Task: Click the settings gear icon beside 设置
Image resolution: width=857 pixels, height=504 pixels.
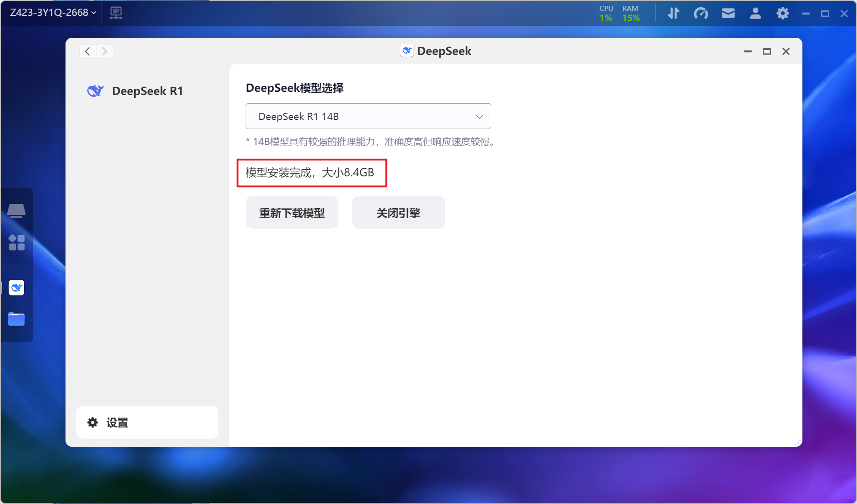Action: (93, 423)
